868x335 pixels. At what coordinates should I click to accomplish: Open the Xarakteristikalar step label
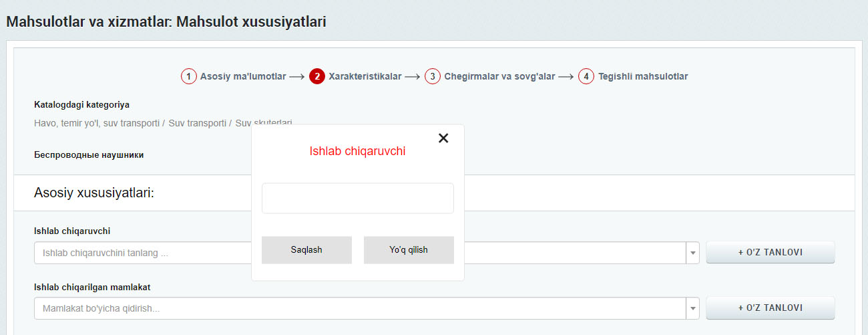click(x=365, y=76)
